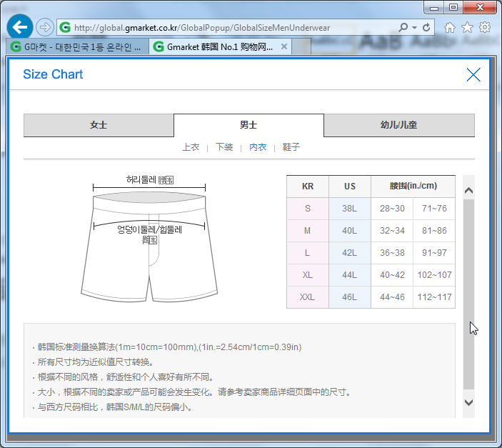The image size is (502, 448).
Task: Close the Gmarket 韩国 No.1 tab
Action: [x=283, y=47]
